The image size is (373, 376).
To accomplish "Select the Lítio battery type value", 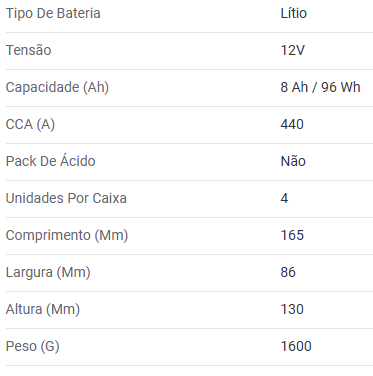I will coord(294,13).
